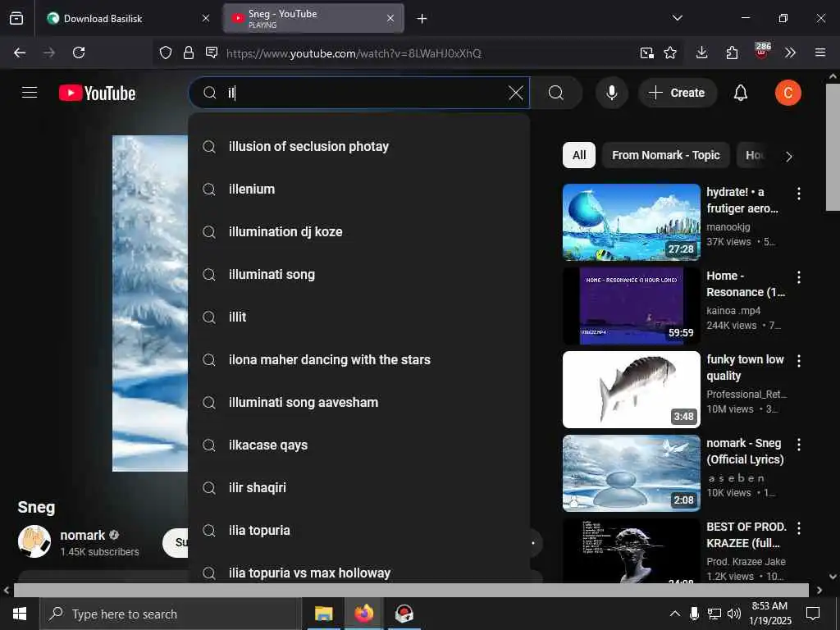
Task: Choose suggestion ilkacase qays
Action: pos(359,445)
